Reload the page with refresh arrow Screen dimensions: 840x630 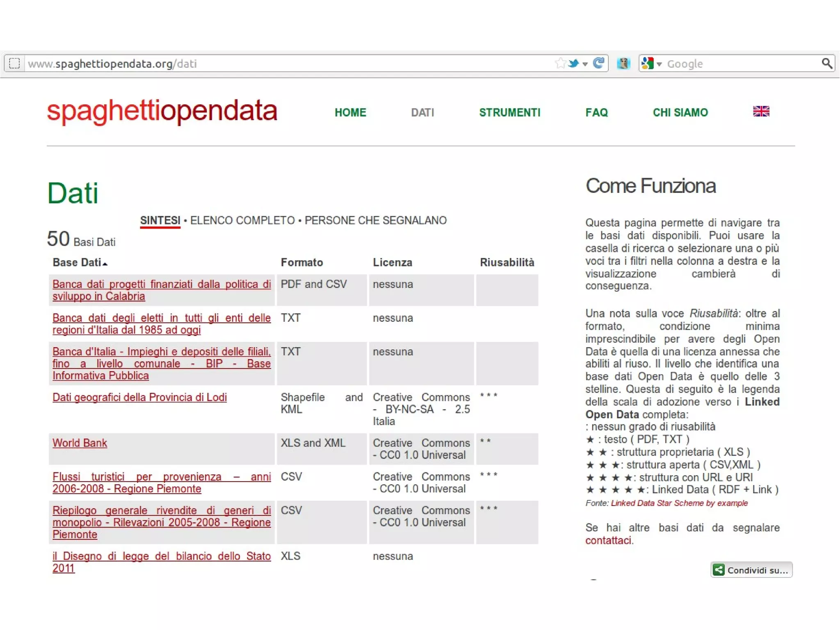[598, 63]
